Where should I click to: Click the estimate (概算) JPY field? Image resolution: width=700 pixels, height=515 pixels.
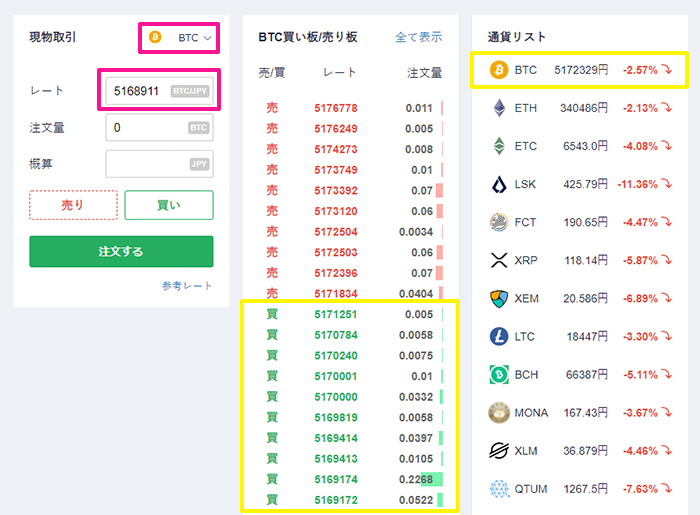point(159,164)
